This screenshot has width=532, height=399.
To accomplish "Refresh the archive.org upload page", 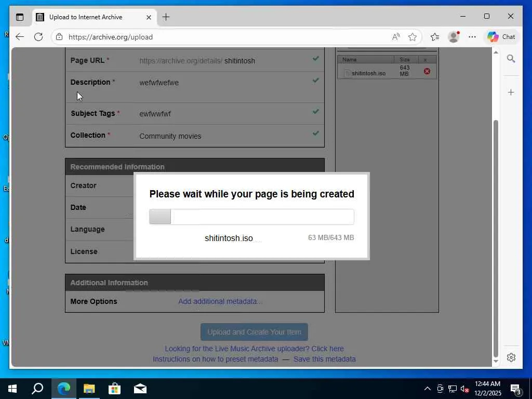I will tap(38, 37).
